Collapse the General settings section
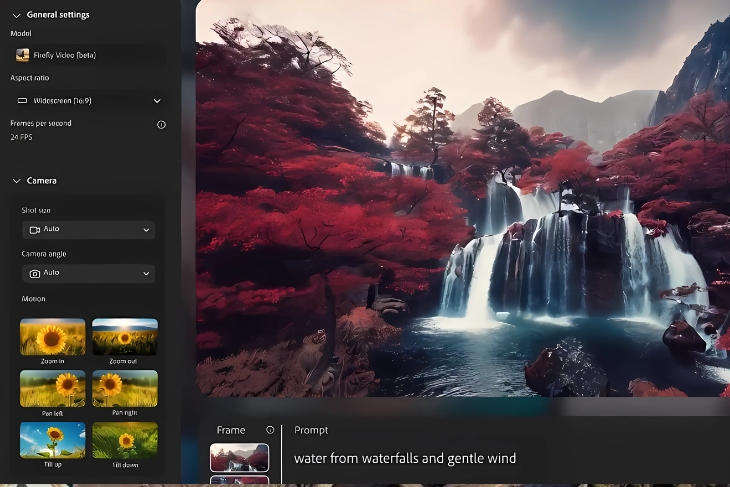The height and width of the screenshot is (487, 730). (x=16, y=15)
